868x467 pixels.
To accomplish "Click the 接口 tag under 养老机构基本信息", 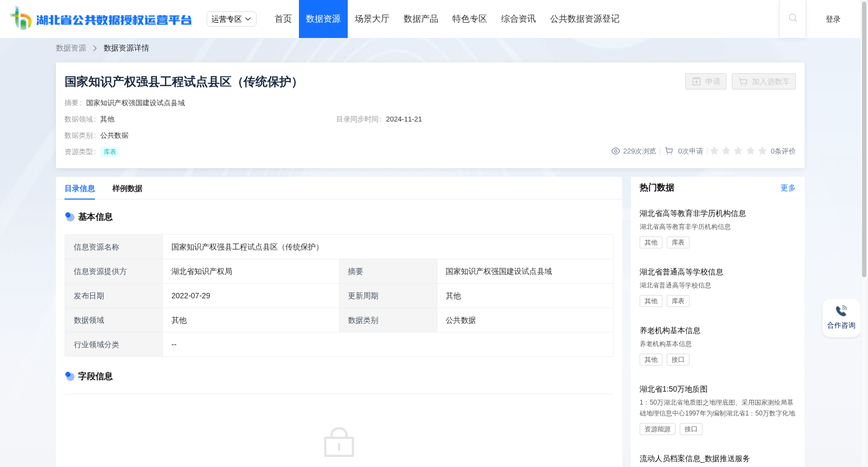I will tap(678, 360).
